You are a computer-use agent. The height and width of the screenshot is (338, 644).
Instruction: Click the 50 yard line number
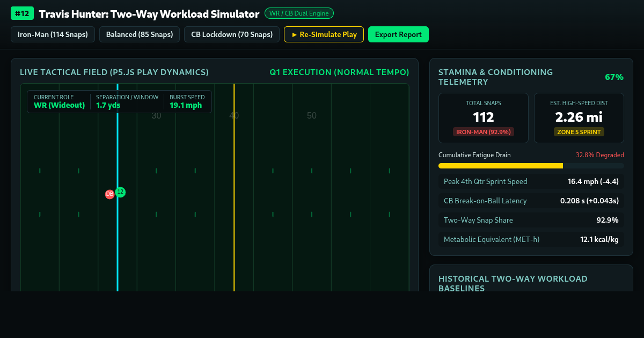coord(312,115)
